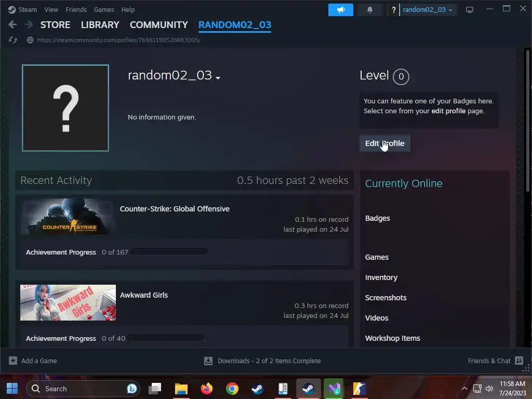The image size is (532, 399).
Task: Click the Edit Profile button
Action: click(385, 143)
